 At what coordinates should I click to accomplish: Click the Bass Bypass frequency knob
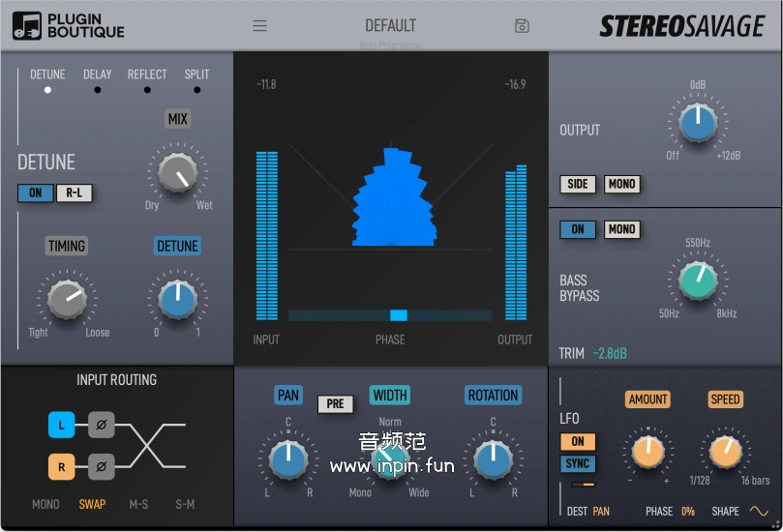pyautogui.click(x=698, y=281)
